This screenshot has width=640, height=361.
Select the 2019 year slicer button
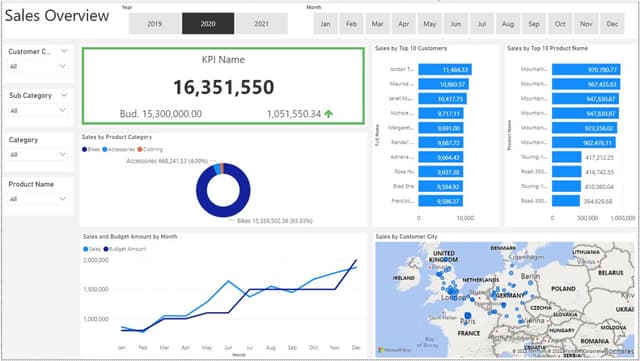coord(154,24)
